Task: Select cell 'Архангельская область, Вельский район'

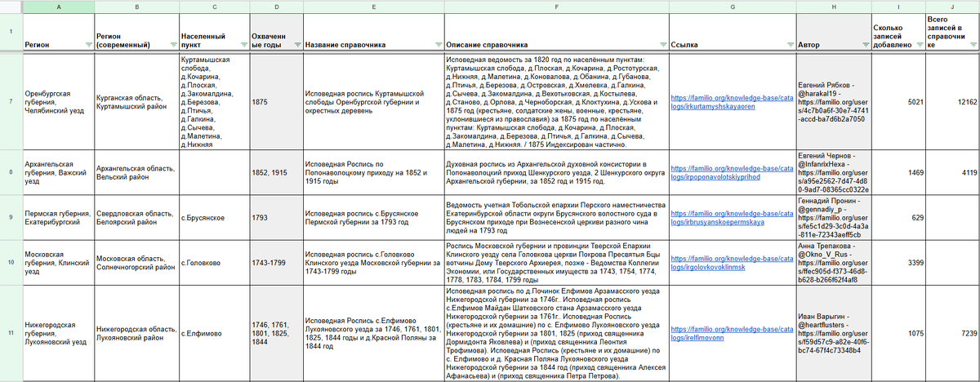Action: 136,172
